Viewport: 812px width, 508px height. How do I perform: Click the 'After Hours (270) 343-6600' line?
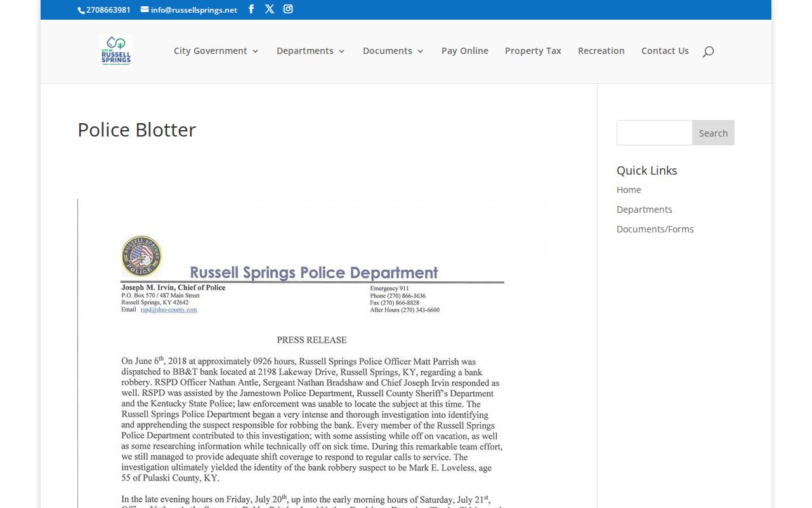click(405, 310)
